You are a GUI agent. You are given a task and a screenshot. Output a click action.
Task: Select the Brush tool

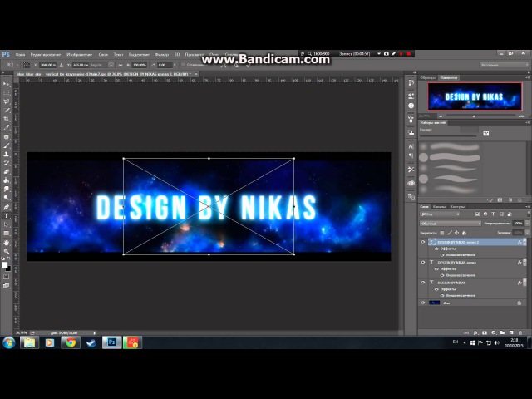click(x=6, y=145)
